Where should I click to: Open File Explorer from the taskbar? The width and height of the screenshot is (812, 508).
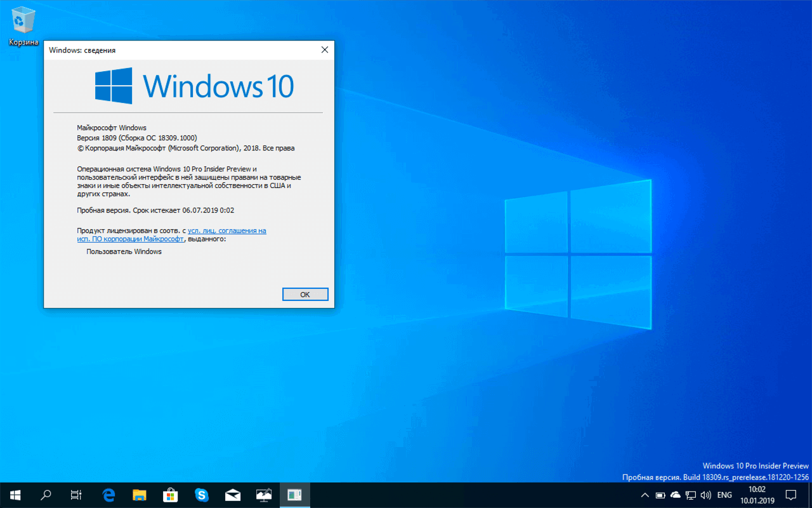[138, 495]
